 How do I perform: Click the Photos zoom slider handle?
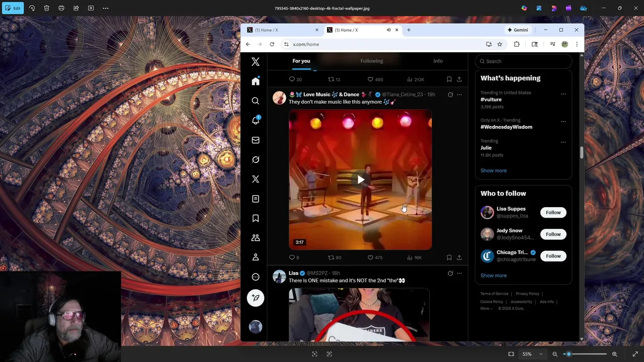click(569, 354)
